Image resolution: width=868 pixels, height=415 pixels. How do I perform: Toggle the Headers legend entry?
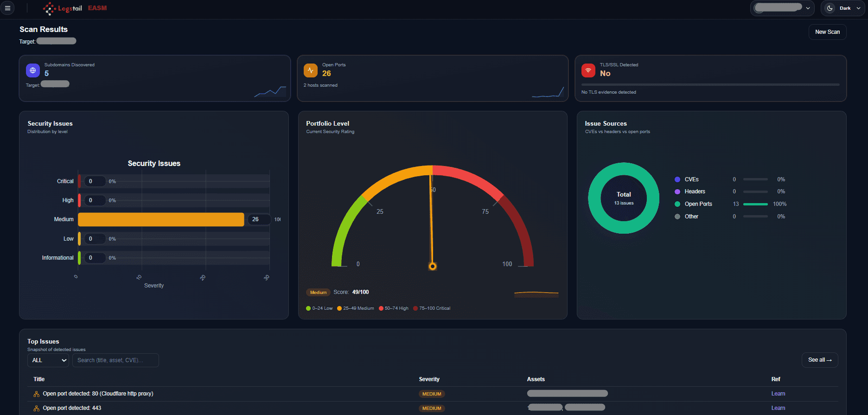coord(690,192)
